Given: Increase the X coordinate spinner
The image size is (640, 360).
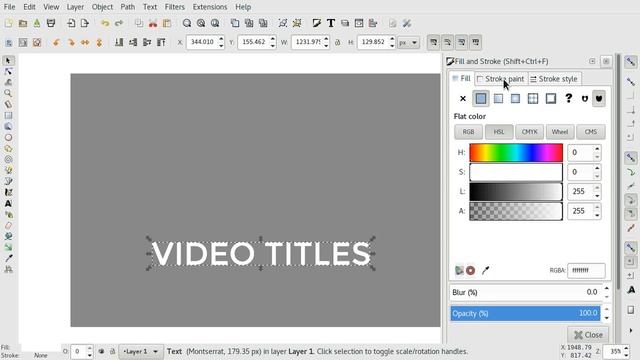Looking at the screenshot, I should point(221,39).
